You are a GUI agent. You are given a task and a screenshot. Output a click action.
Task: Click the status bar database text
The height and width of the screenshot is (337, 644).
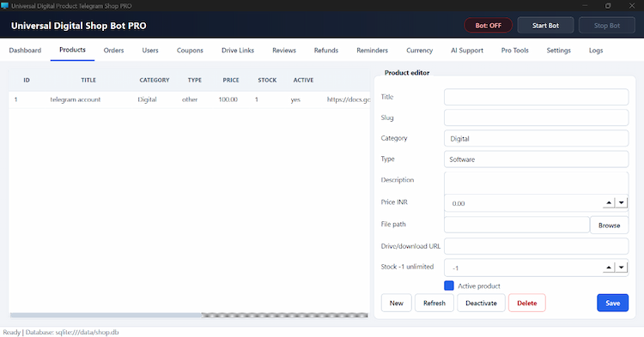tap(72, 332)
